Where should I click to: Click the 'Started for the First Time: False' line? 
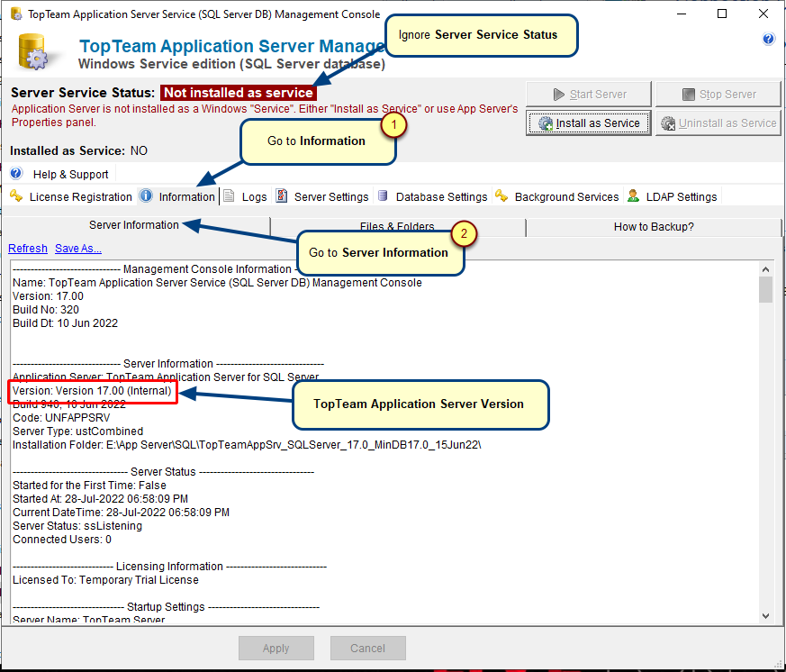(x=89, y=486)
